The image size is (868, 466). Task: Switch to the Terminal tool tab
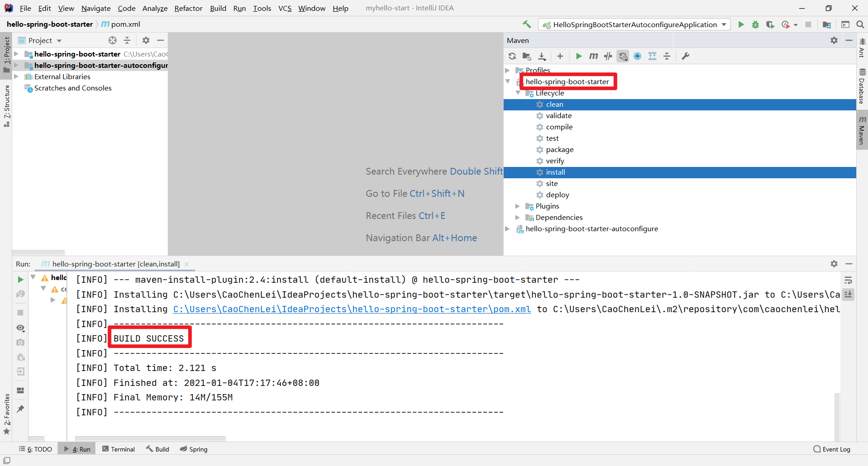point(118,449)
